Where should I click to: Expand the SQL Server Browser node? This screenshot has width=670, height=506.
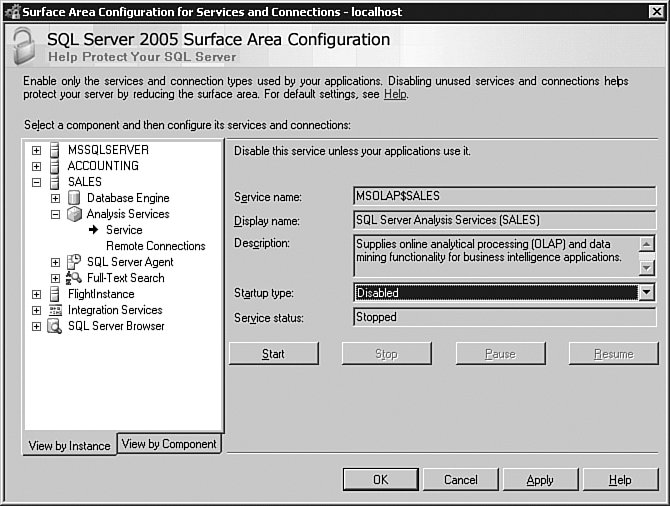(36, 327)
